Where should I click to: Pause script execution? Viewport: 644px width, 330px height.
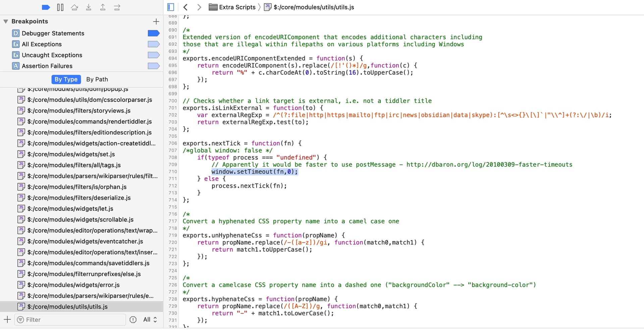(x=60, y=7)
